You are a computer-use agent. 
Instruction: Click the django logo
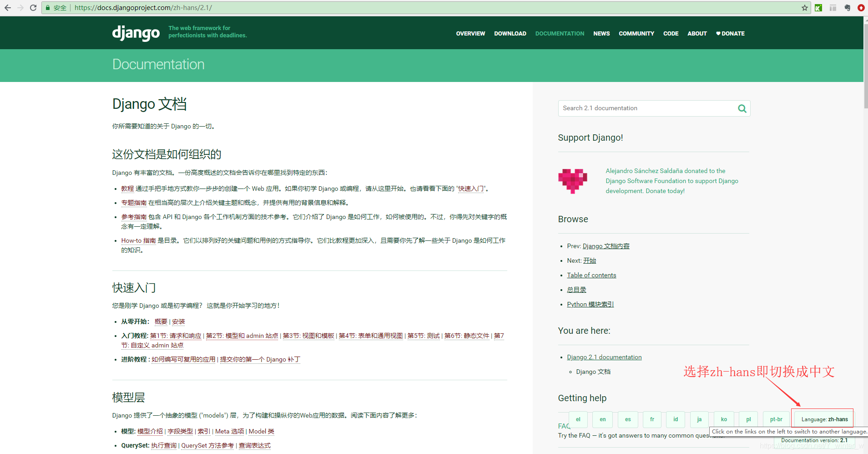[136, 33]
